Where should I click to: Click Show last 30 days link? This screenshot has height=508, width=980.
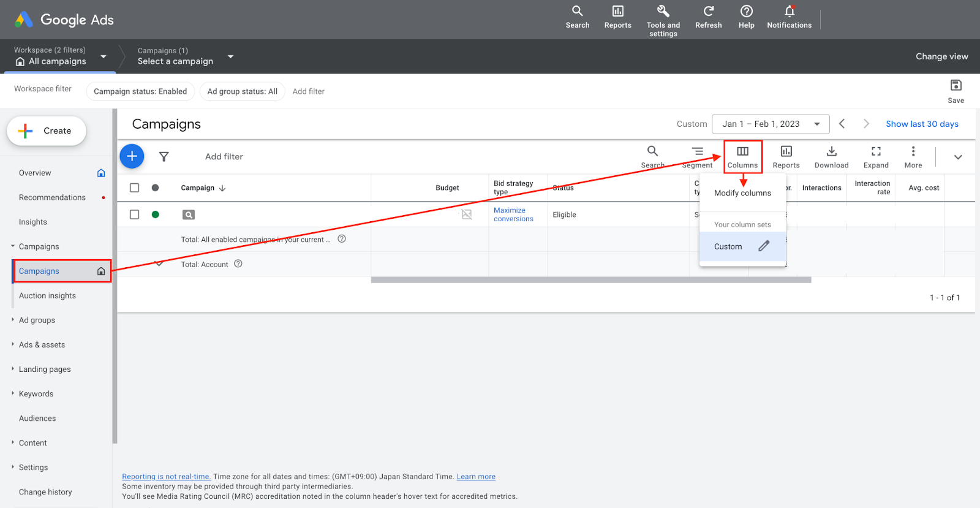922,124
